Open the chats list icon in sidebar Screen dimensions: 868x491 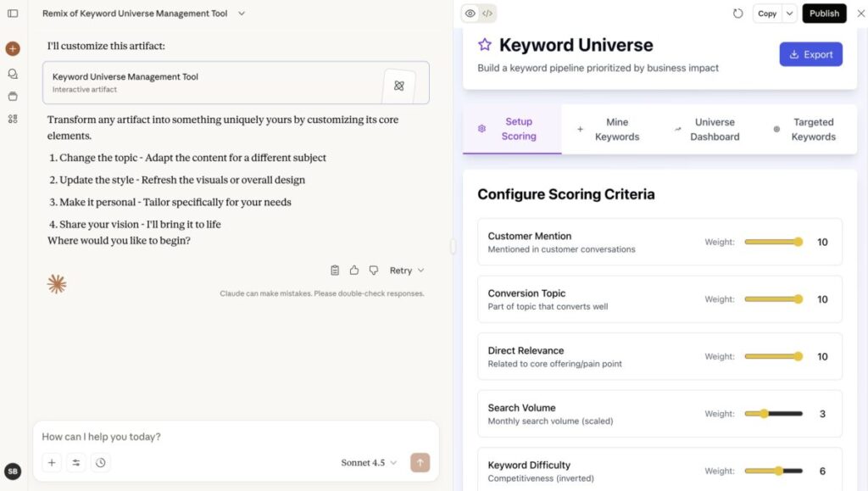[13, 74]
